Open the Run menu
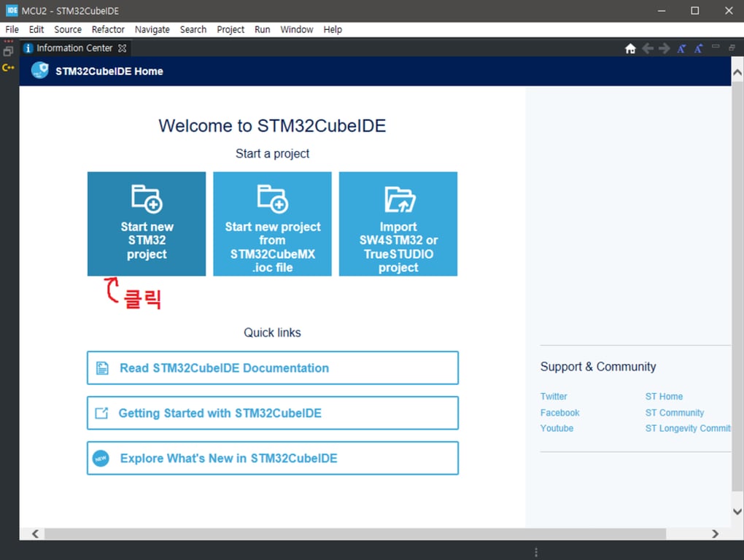Screen dimensions: 744x560 click(x=263, y=29)
